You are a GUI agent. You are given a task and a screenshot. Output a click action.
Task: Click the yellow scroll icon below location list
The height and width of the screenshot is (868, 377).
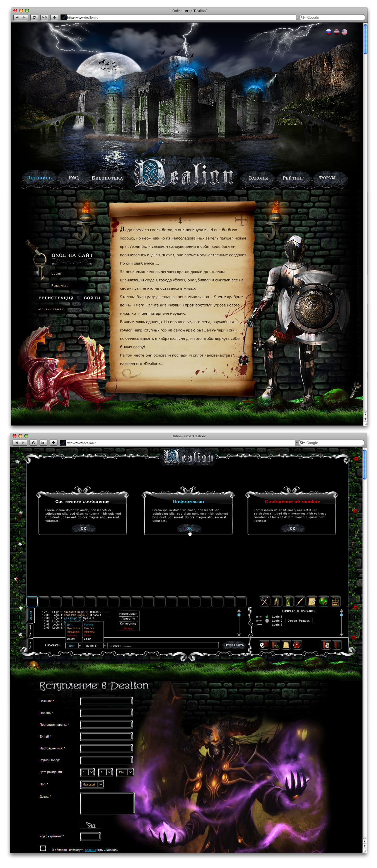(x=286, y=645)
